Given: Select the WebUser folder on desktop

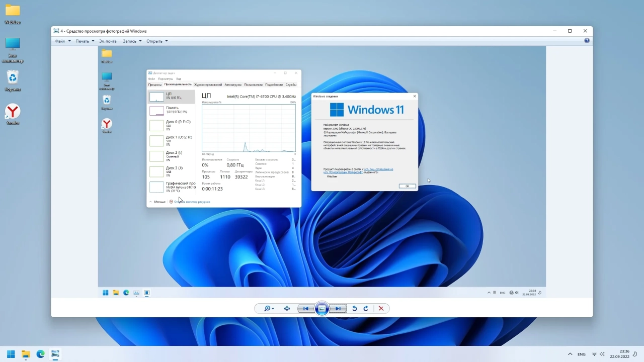Looking at the screenshot, I should click(x=13, y=15).
